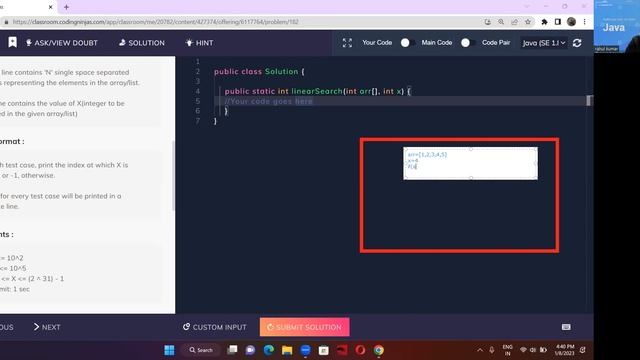Click the editor vertical scrollbar thumb
Screen dimensions: 640x360
pos(589,100)
